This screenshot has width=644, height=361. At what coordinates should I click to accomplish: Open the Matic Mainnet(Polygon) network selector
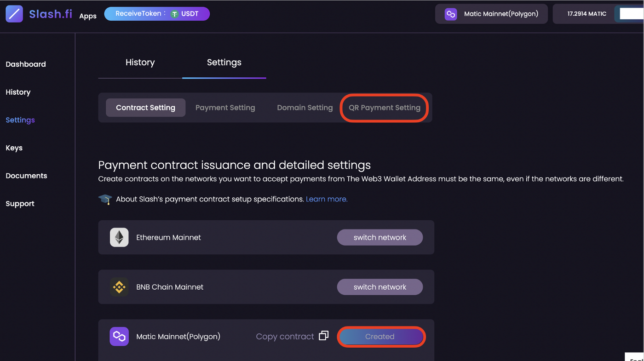tap(491, 14)
